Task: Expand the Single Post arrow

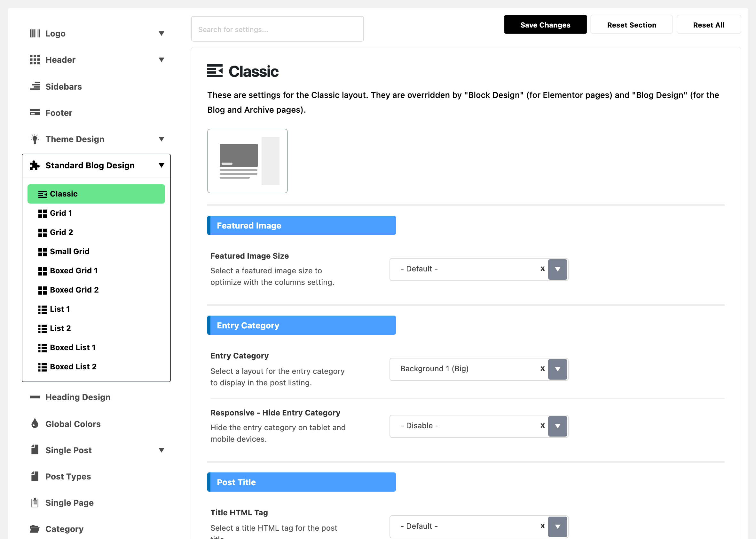Action: pyautogui.click(x=161, y=450)
